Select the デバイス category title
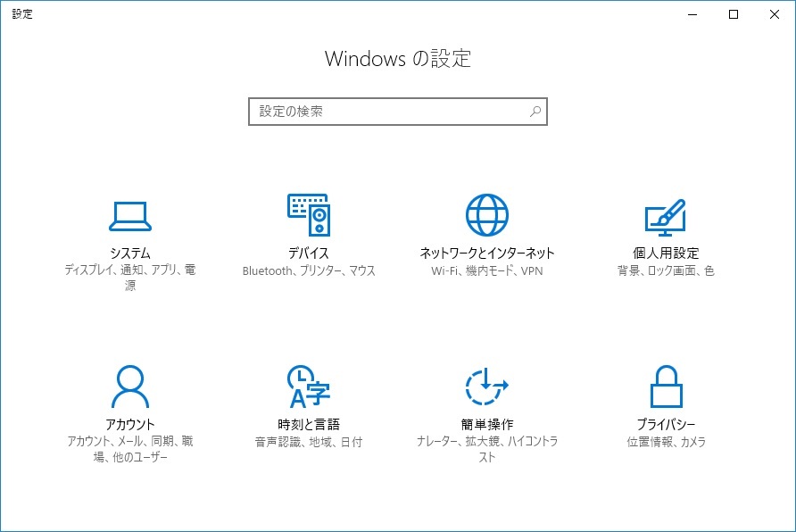Image resolution: width=796 pixels, height=532 pixels. click(x=309, y=253)
